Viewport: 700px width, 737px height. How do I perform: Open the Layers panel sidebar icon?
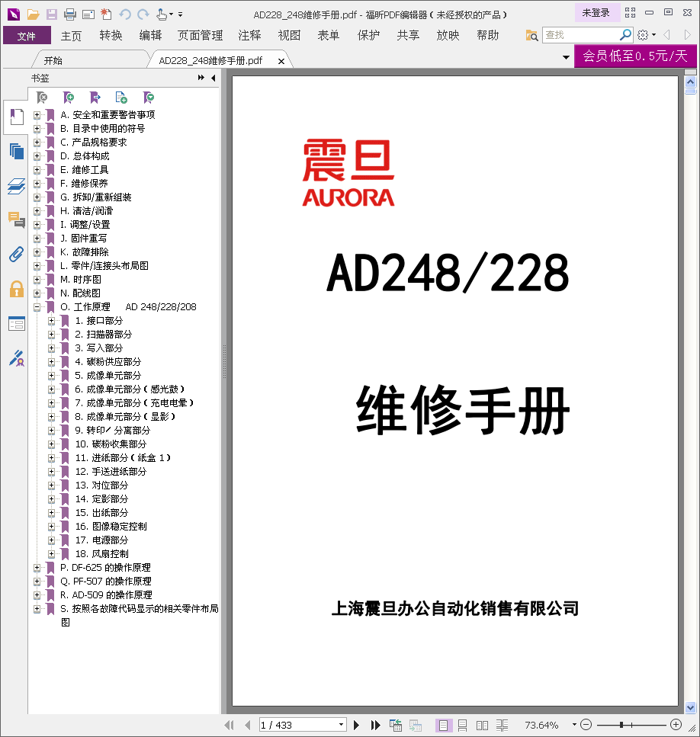[17, 186]
